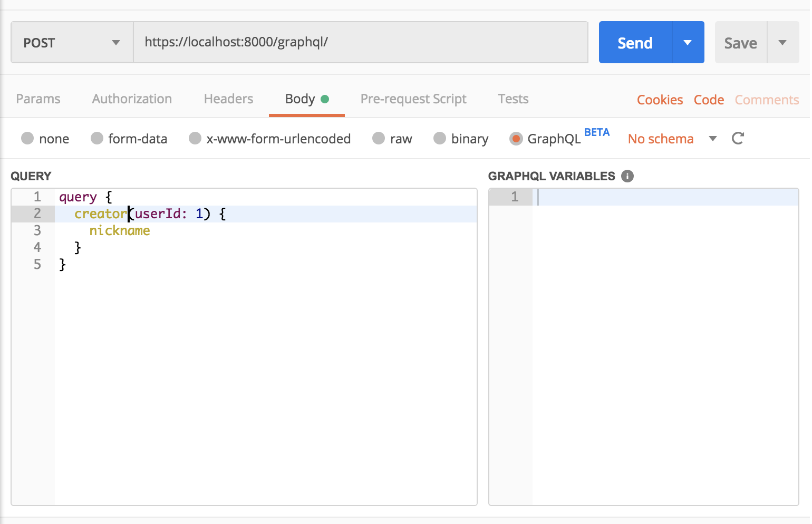
Task: Select the GraphQL body type
Action: click(516, 139)
